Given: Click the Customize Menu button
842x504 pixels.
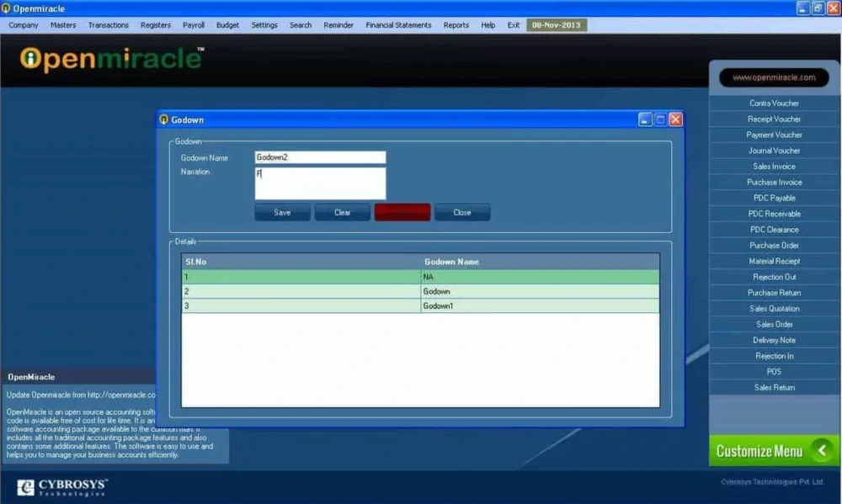Looking at the screenshot, I should pyautogui.click(x=774, y=451).
